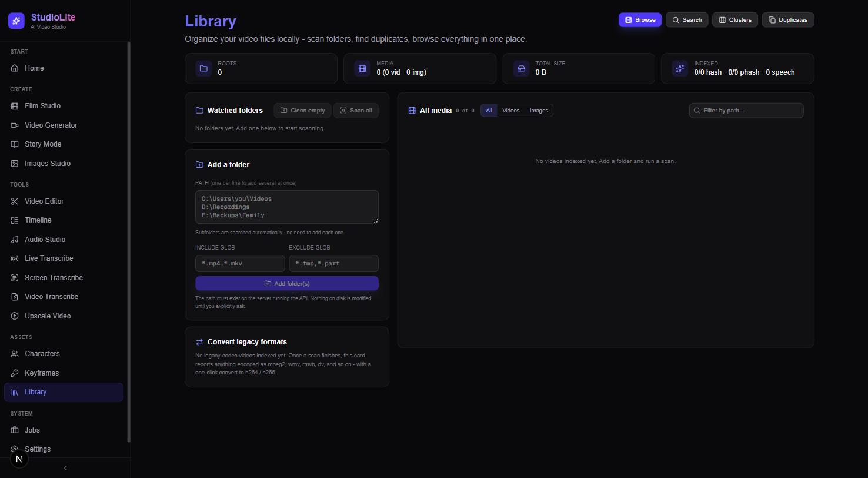Click the Indexed sparkle stat icon
This screenshot has height=478, width=868.
[680, 68]
